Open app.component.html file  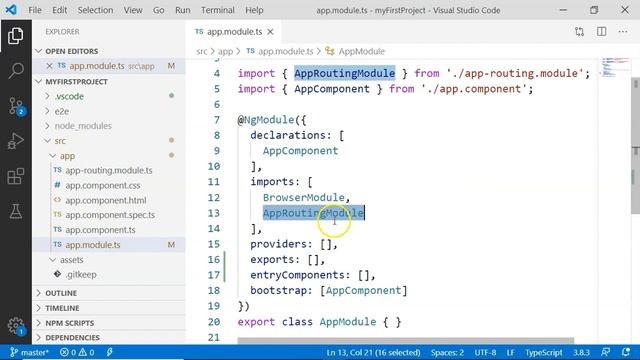point(109,200)
